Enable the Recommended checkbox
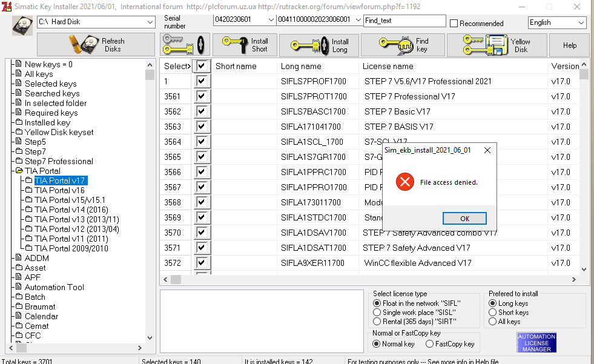Viewport: 594px width, 364px height. point(454,24)
